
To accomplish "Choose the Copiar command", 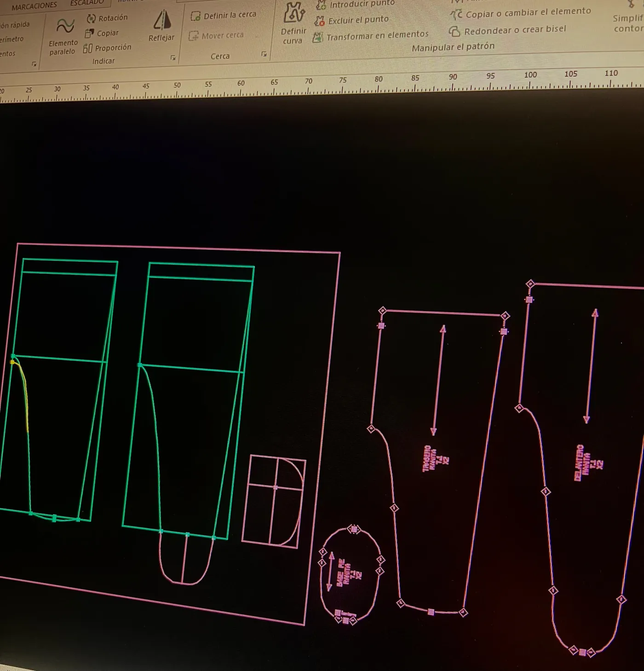I will 102,33.
